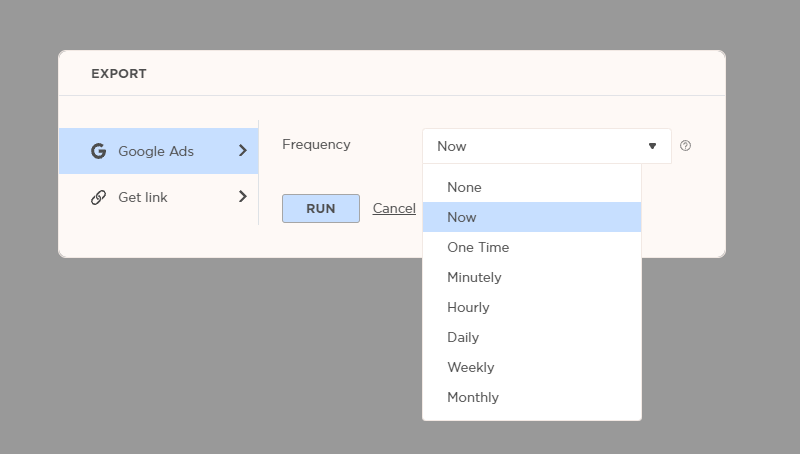Open the Frequency help question-mark icon

685,146
